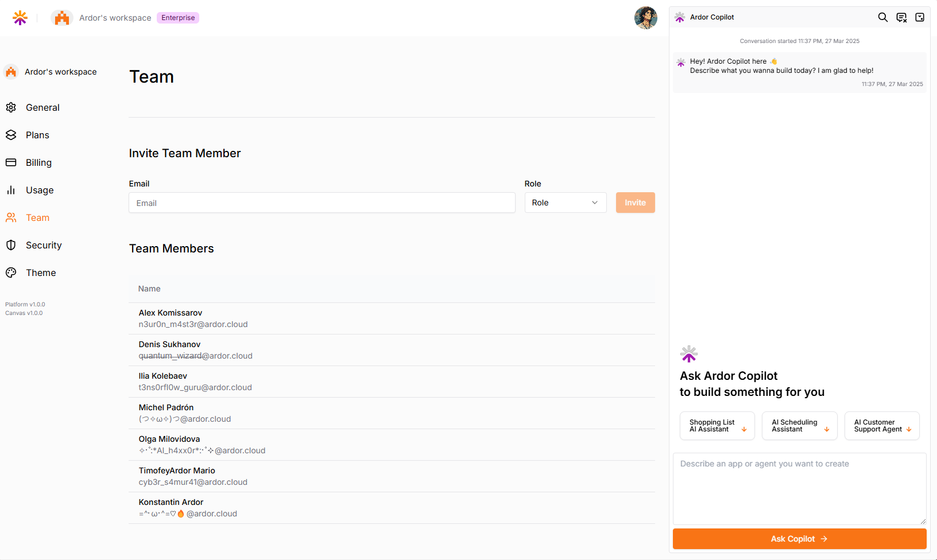Click the Canvas v1.0.0 version text
This screenshot has height=560, width=937.
pyautogui.click(x=24, y=313)
